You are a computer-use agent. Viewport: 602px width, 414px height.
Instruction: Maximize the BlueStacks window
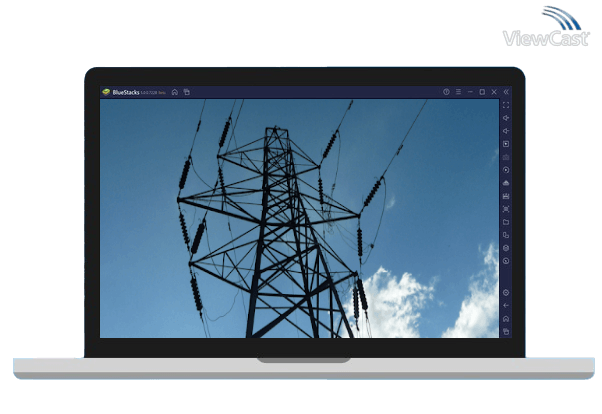click(x=482, y=92)
